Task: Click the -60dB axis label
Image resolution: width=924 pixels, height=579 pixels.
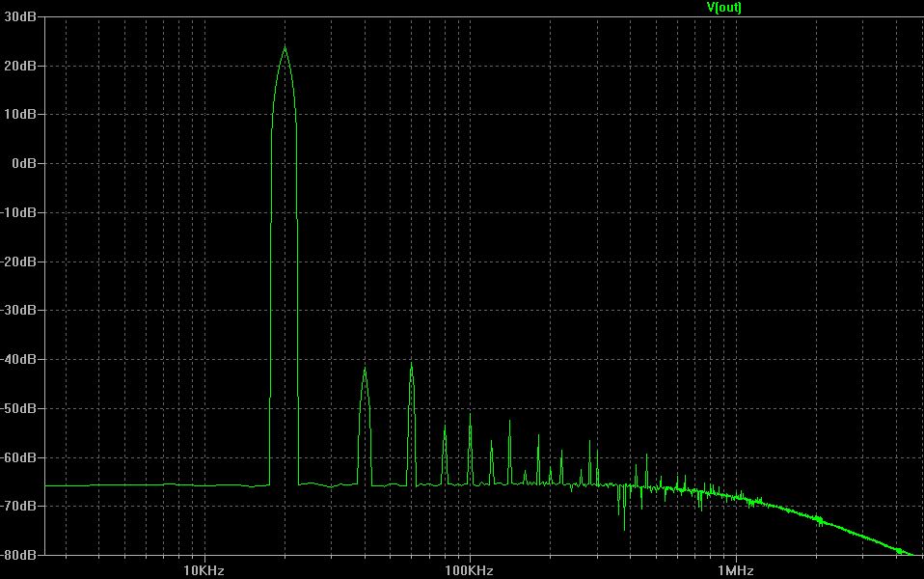Action: pyautogui.click(x=18, y=457)
